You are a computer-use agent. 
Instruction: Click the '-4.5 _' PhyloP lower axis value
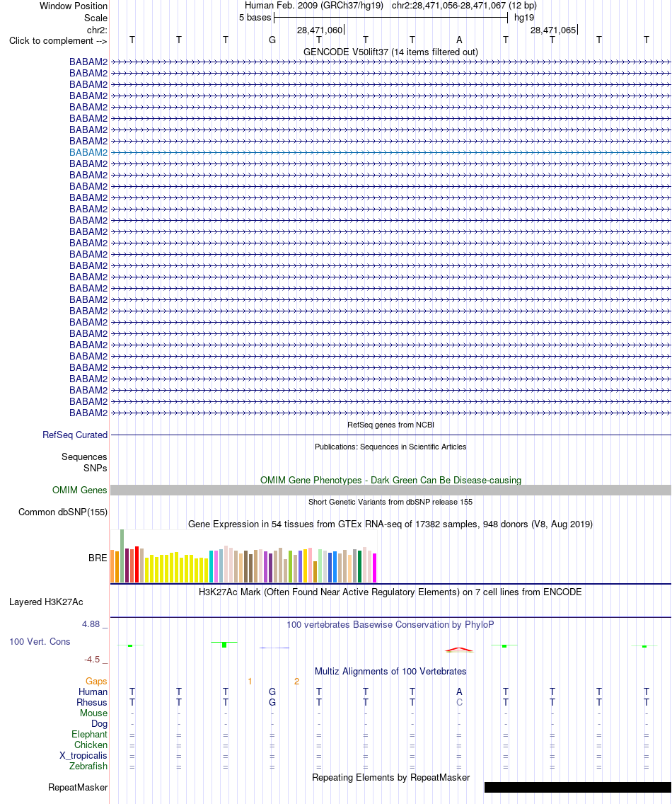pyautogui.click(x=96, y=660)
